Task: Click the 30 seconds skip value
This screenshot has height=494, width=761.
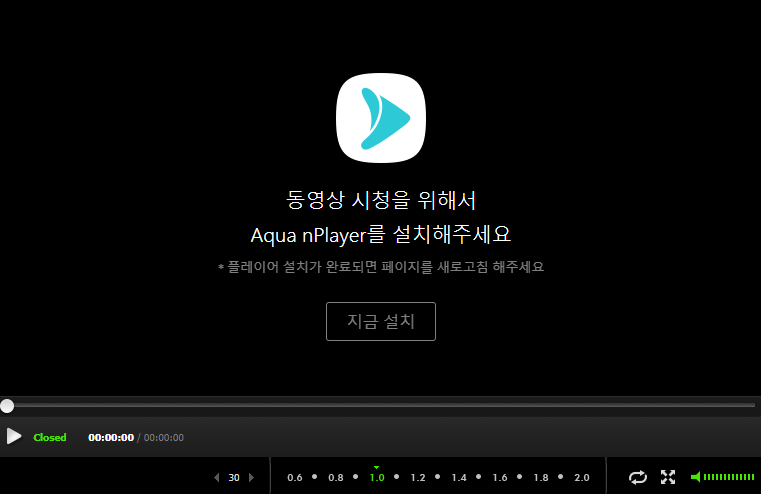Action: (x=234, y=478)
